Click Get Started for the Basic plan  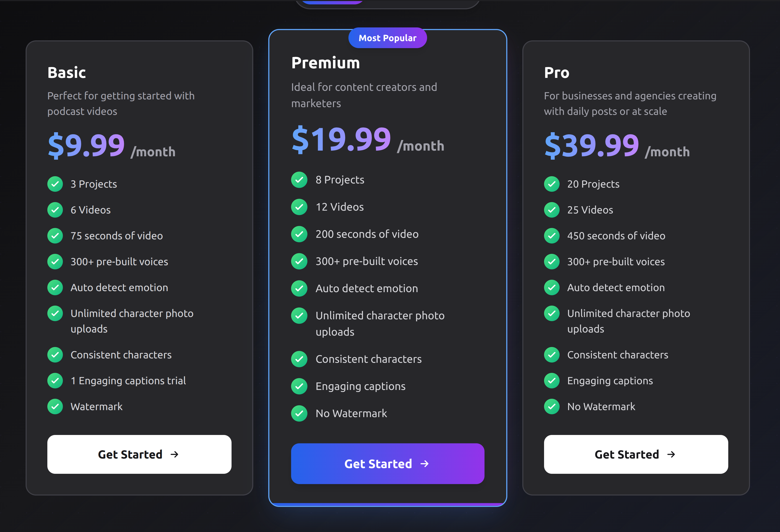pos(139,454)
